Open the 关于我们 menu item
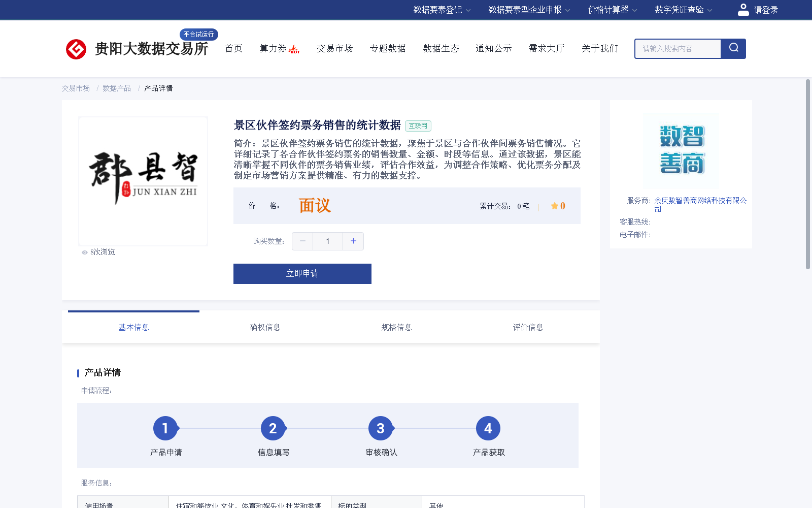 (x=600, y=49)
